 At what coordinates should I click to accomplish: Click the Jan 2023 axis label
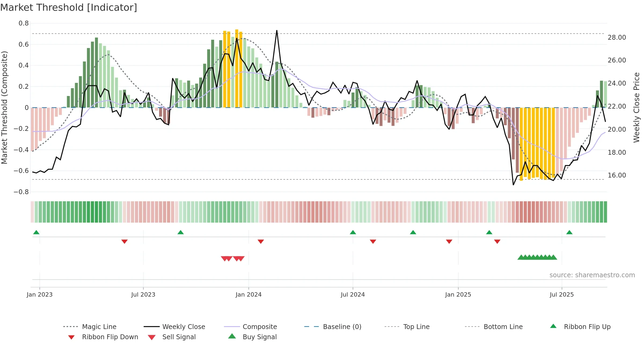pos(40,294)
